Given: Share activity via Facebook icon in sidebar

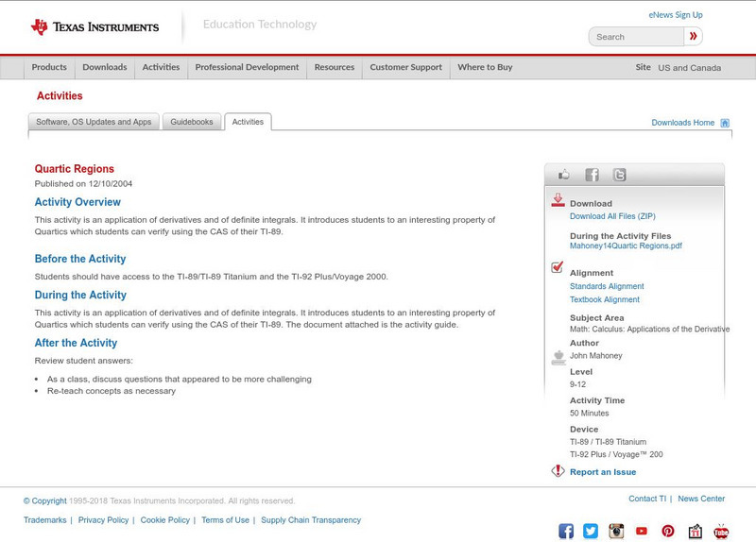Looking at the screenshot, I should click(593, 175).
